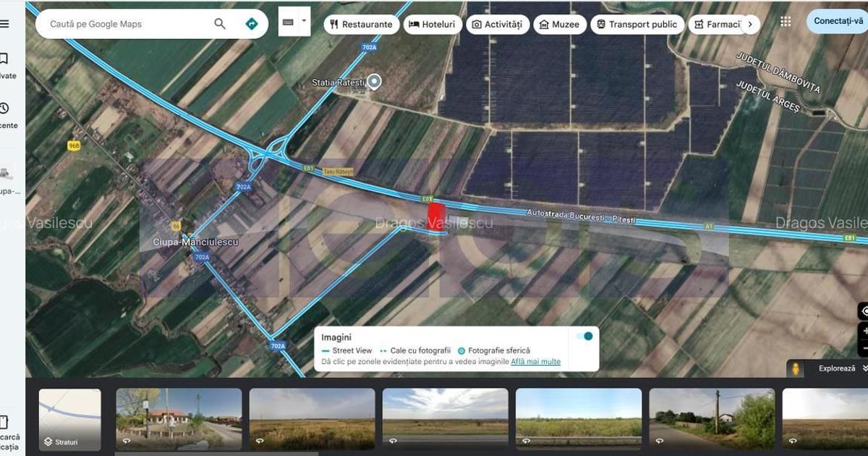Viewport: 868px width, 456px height.
Task: Disable the Imagini layer toggle
Action: 584,336
